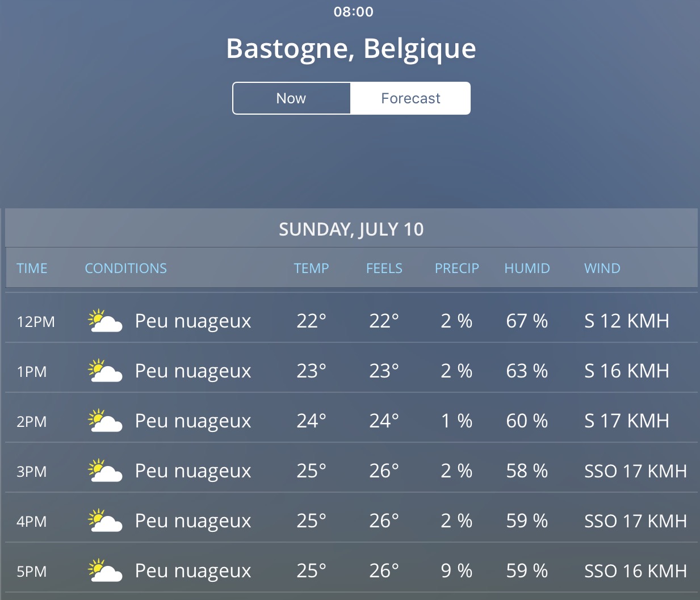Select the Forecast tab
This screenshot has height=600, width=700.
410,98
